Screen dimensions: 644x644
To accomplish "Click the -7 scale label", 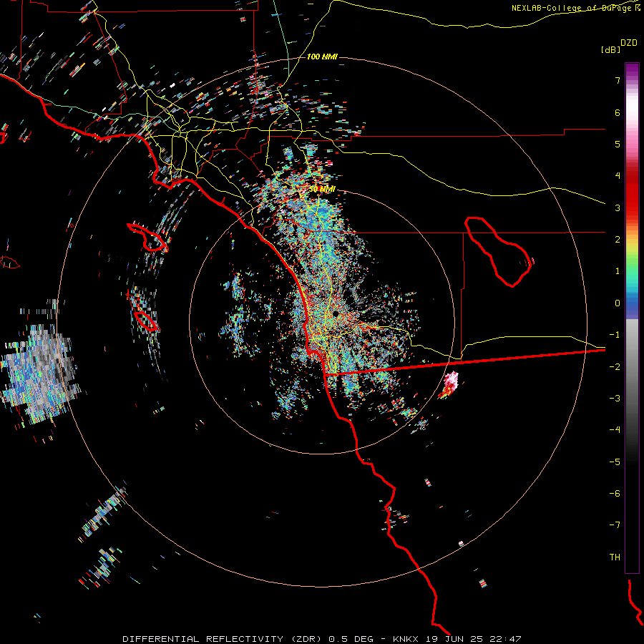I will [615, 525].
